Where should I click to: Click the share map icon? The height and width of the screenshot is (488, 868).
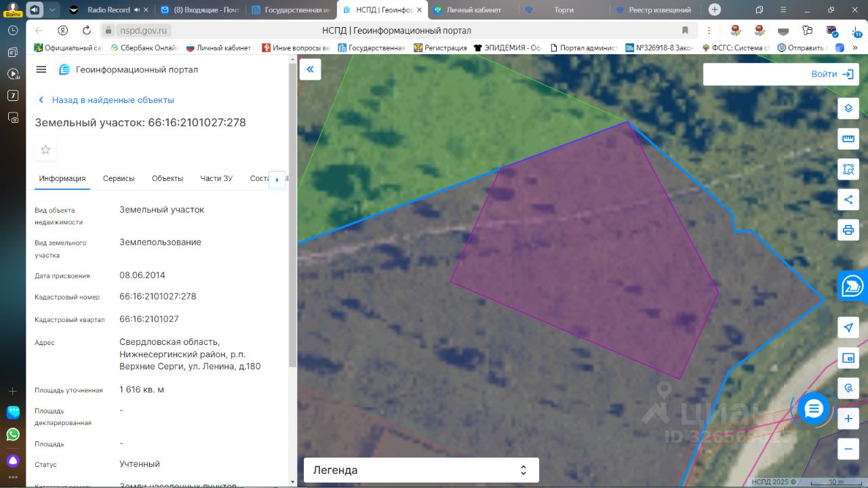coord(848,199)
